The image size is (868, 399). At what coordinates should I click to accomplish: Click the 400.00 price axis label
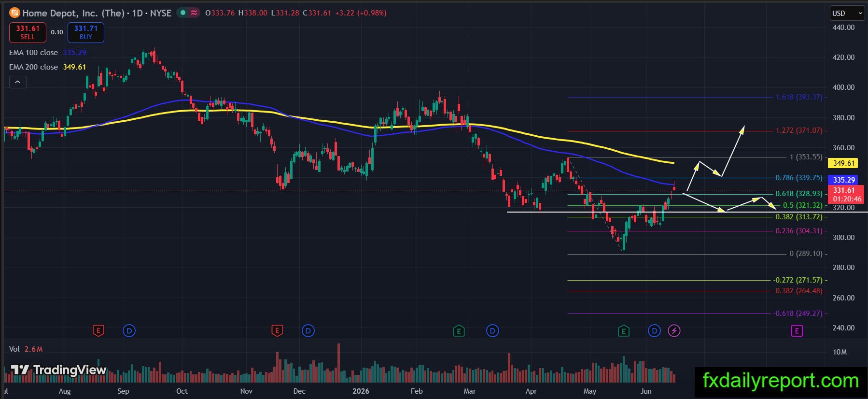(843, 87)
